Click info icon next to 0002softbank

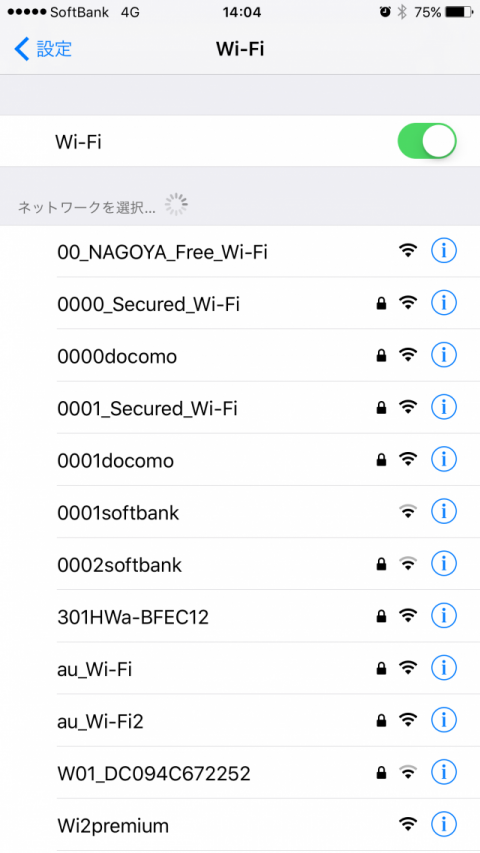[x=444, y=564]
